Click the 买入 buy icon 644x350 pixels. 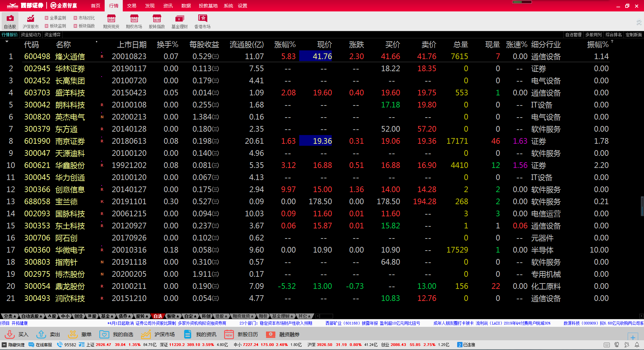(x=10, y=334)
